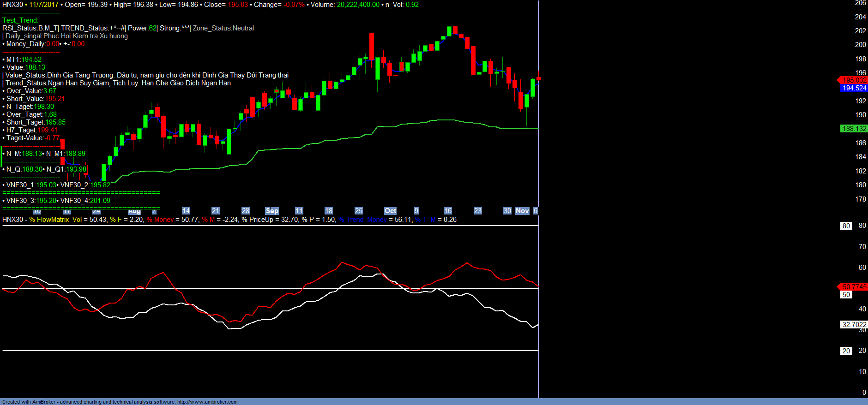Click the blue 194.524 price tag
The width and height of the screenshot is (868, 405).
tap(854, 88)
